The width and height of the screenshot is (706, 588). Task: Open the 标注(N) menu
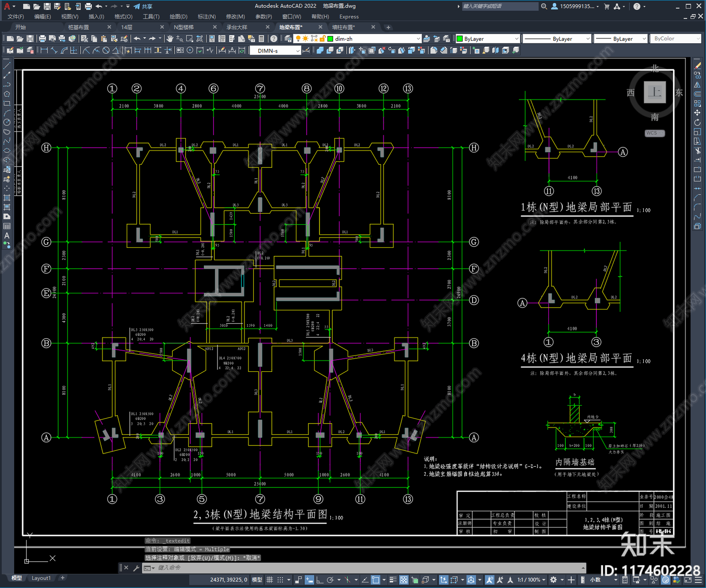207,17
